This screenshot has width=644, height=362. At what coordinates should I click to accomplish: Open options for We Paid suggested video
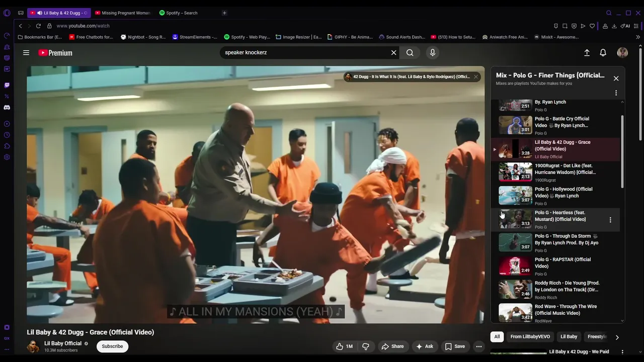tap(622, 352)
